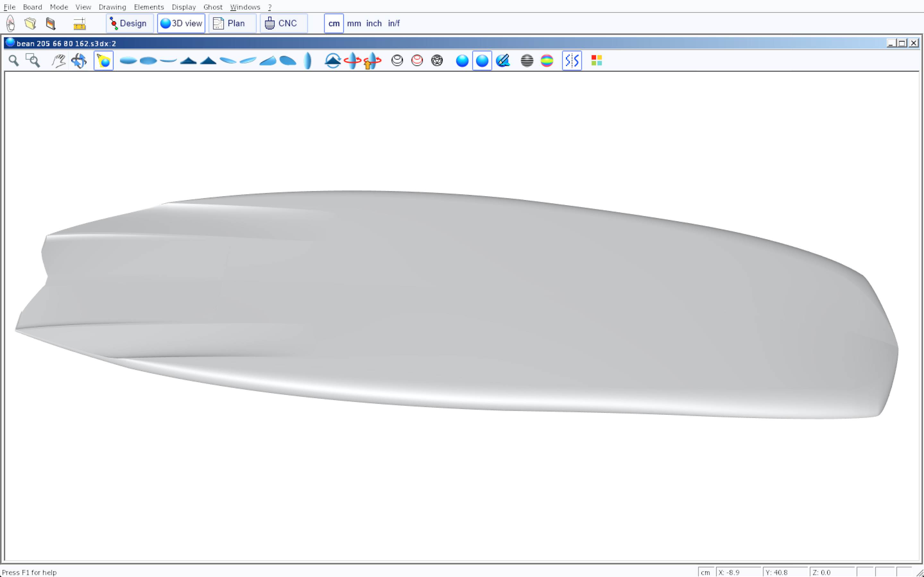Switch units to inch

coord(373,23)
